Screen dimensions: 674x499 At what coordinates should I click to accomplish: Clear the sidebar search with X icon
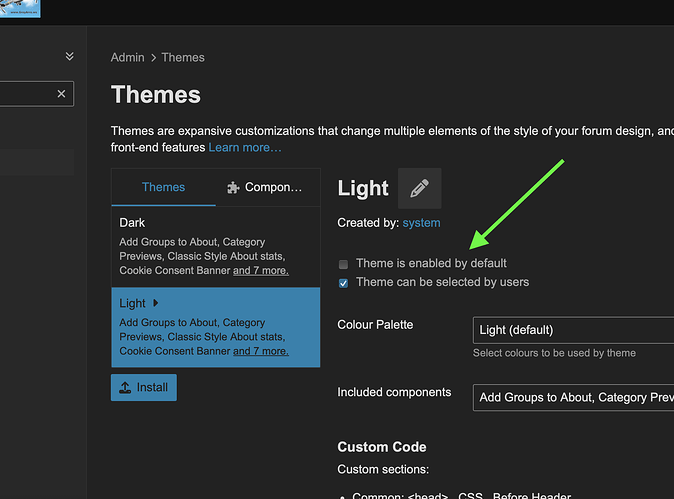(61, 94)
